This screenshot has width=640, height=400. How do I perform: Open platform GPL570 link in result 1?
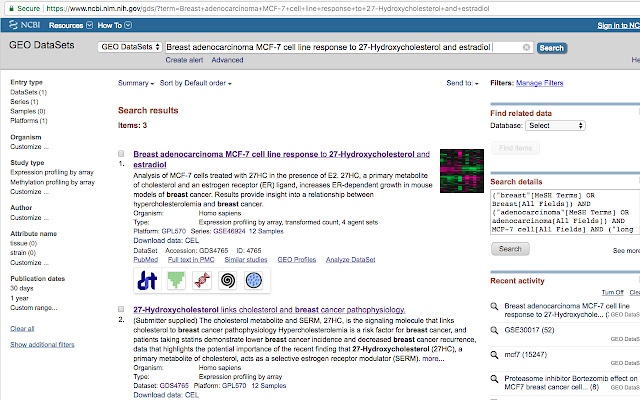pyautogui.click(x=173, y=231)
